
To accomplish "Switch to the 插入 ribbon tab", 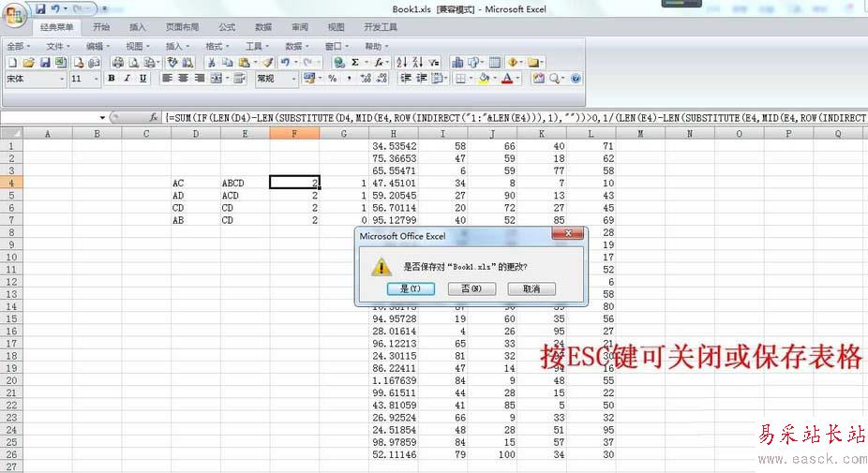I will click(x=137, y=27).
